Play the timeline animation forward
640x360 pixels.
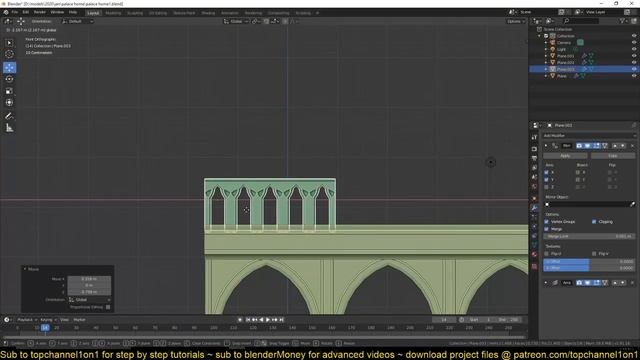[268, 320]
